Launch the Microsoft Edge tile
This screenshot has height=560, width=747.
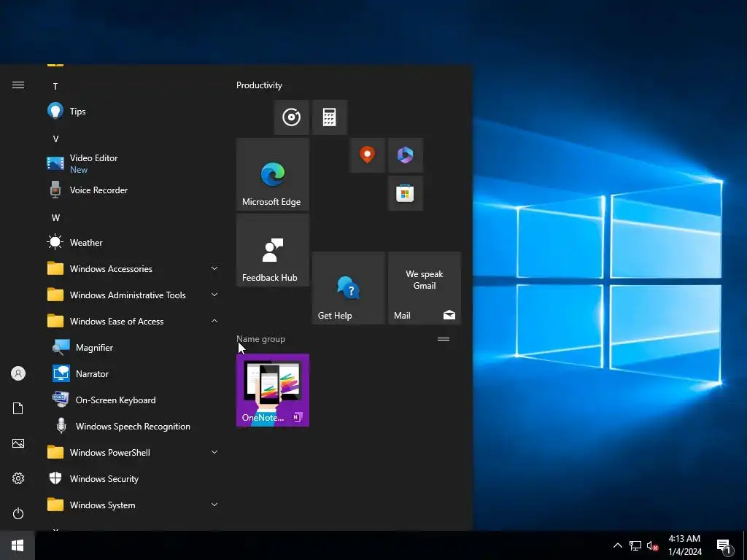point(273,174)
